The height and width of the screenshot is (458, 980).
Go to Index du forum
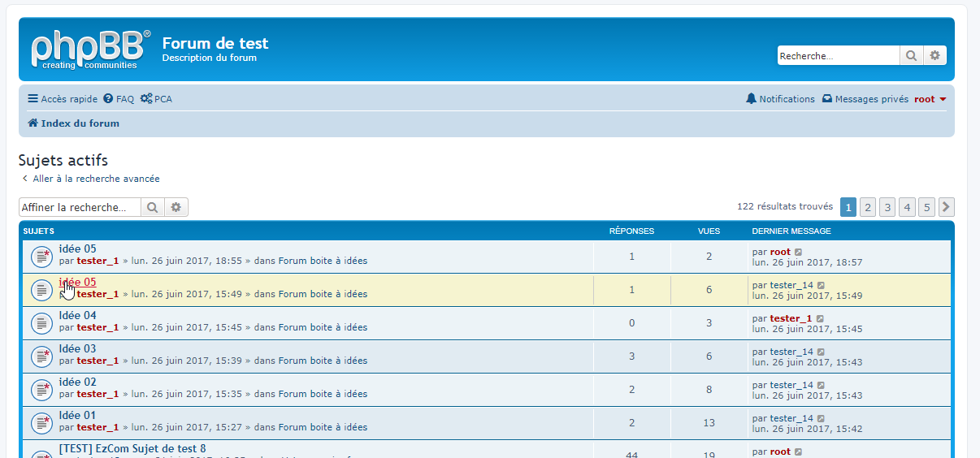click(80, 123)
